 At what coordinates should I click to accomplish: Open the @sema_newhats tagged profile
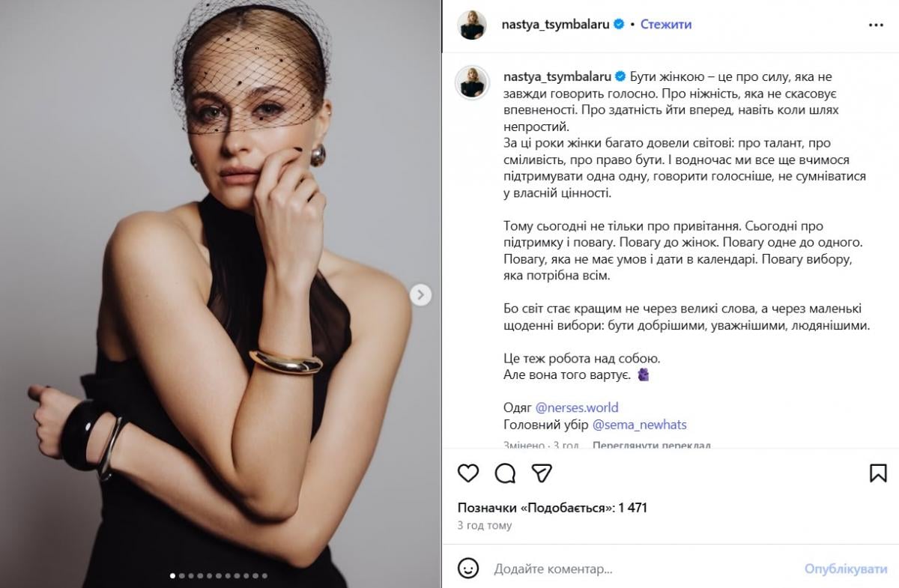coord(639,425)
